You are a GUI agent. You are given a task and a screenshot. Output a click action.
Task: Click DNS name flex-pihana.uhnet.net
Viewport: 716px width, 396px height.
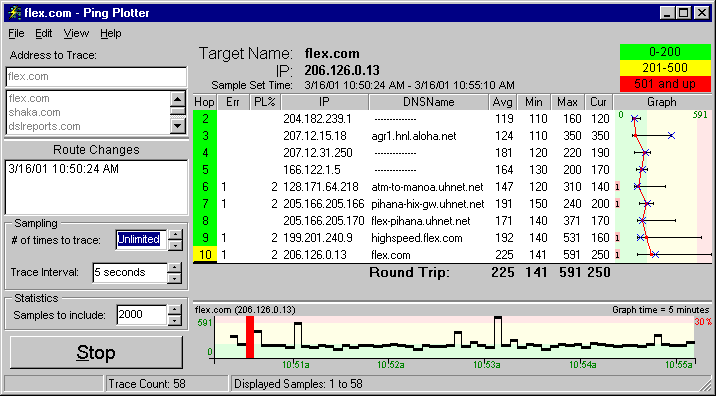(421, 221)
